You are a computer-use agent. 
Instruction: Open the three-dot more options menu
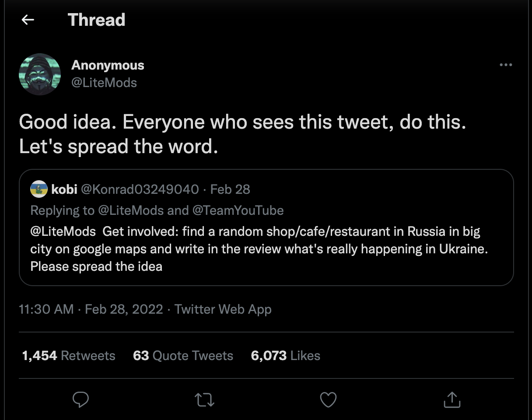click(505, 65)
